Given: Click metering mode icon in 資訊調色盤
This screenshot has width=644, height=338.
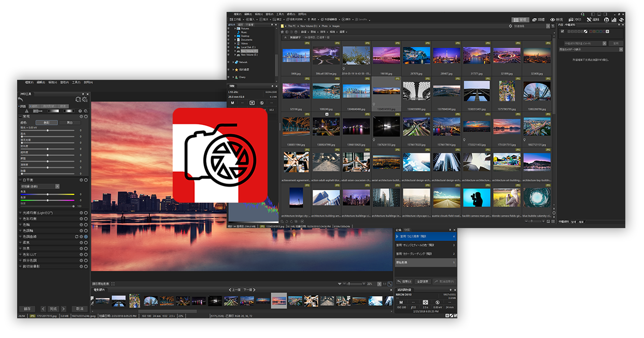Looking at the screenshot, I should tap(425, 302).
